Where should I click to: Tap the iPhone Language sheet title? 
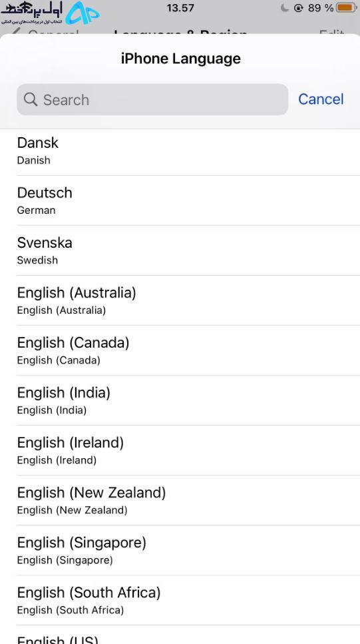pyautogui.click(x=180, y=59)
